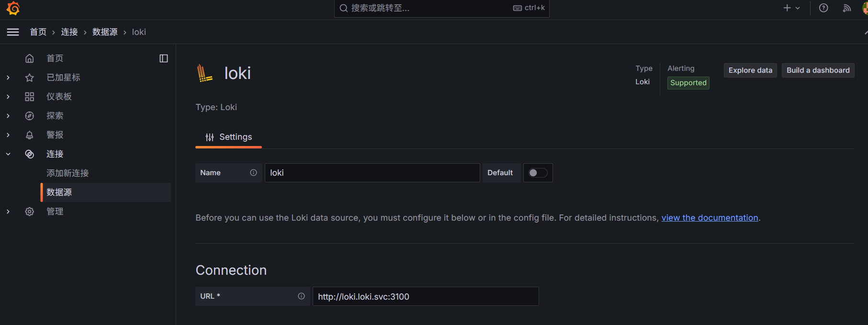Expand the 管理 section

click(8, 212)
